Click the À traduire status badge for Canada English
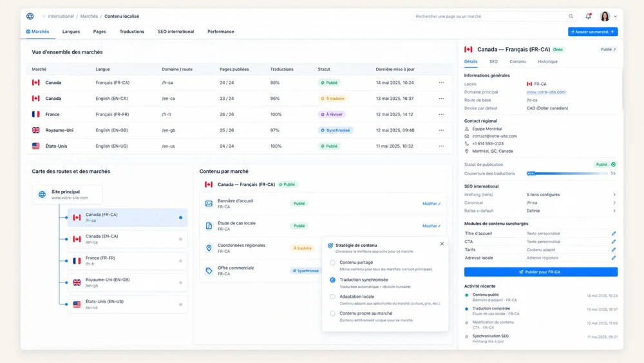Viewport: 644px width, 363px height. [x=333, y=99]
